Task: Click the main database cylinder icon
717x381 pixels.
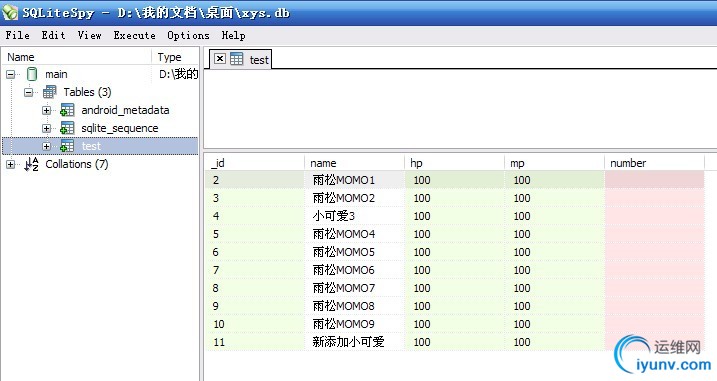Action: pos(32,74)
